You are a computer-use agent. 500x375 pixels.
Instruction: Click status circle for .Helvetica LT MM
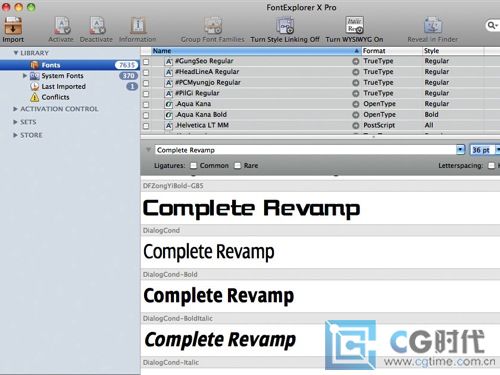point(356,126)
